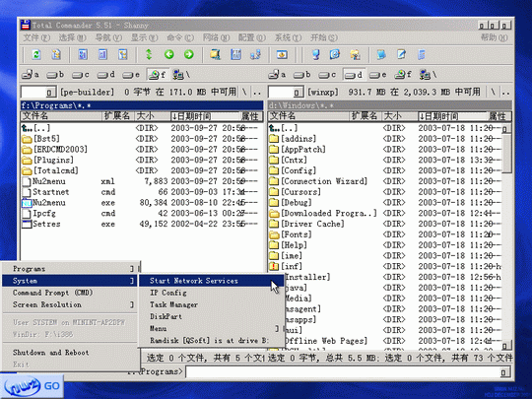This screenshot has height=399, width=532.
Task: Click the notepad with pencil toolbar icon
Action: [401, 54]
